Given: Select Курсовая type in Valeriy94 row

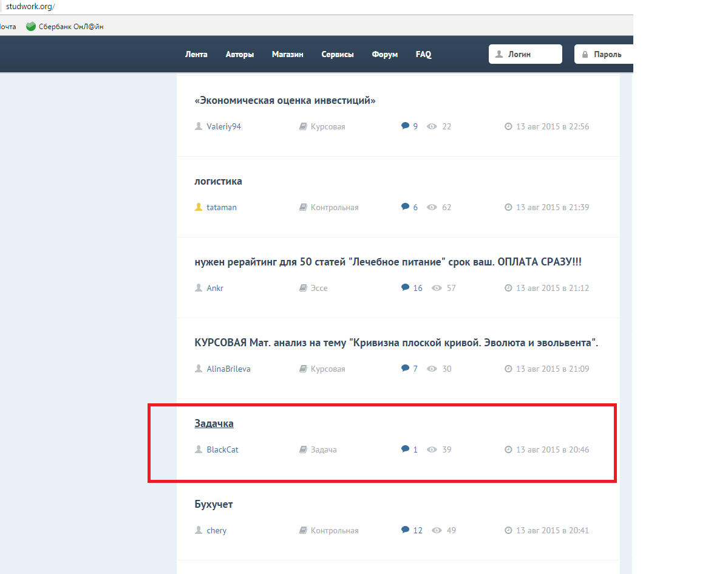Looking at the screenshot, I should point(328,126).
